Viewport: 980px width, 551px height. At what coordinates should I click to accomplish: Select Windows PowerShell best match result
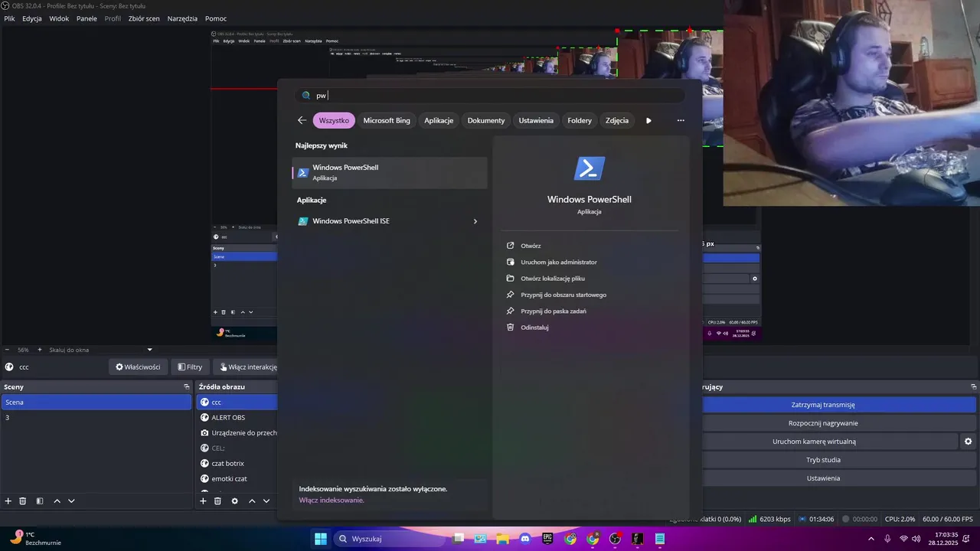390,173
